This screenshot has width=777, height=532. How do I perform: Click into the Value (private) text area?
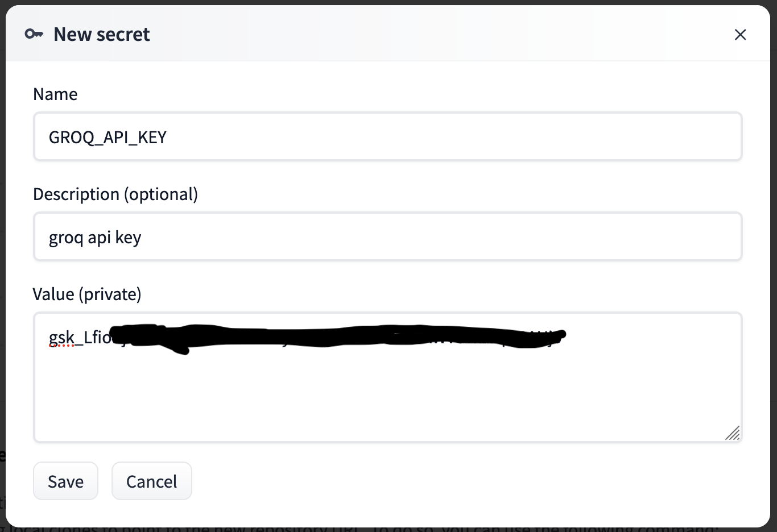point(388,377)
